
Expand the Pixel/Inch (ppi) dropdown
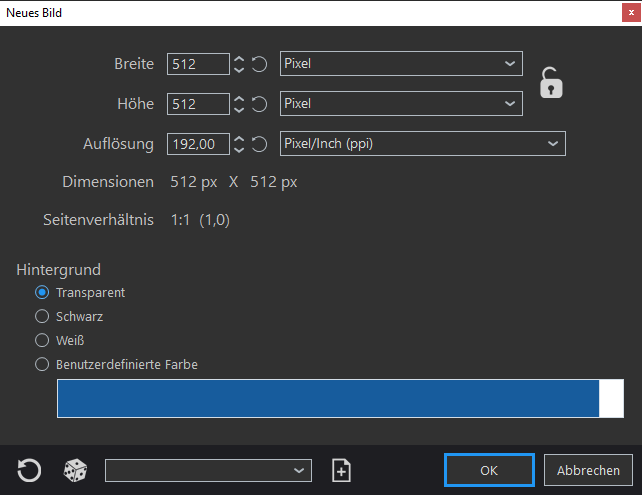click(422, 144)
